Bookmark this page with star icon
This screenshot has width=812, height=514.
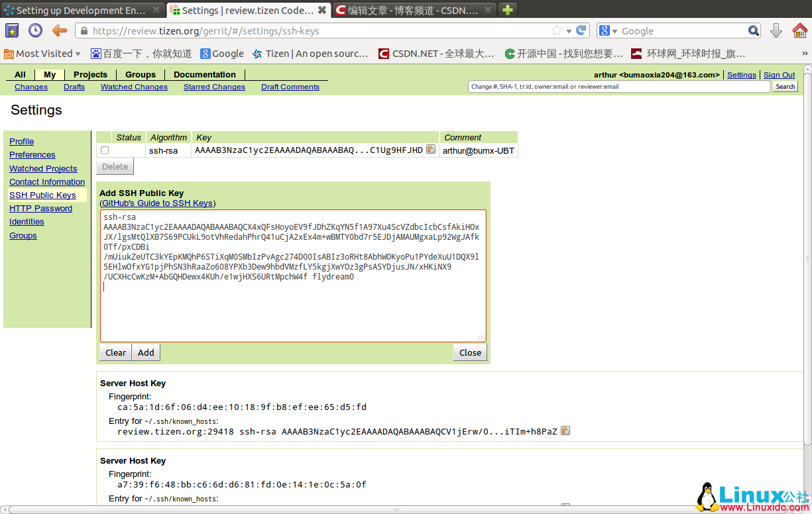tap(557, 30)
